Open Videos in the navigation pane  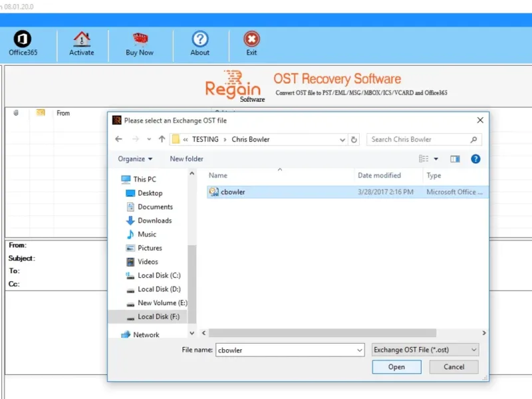(x=148, y=261)
